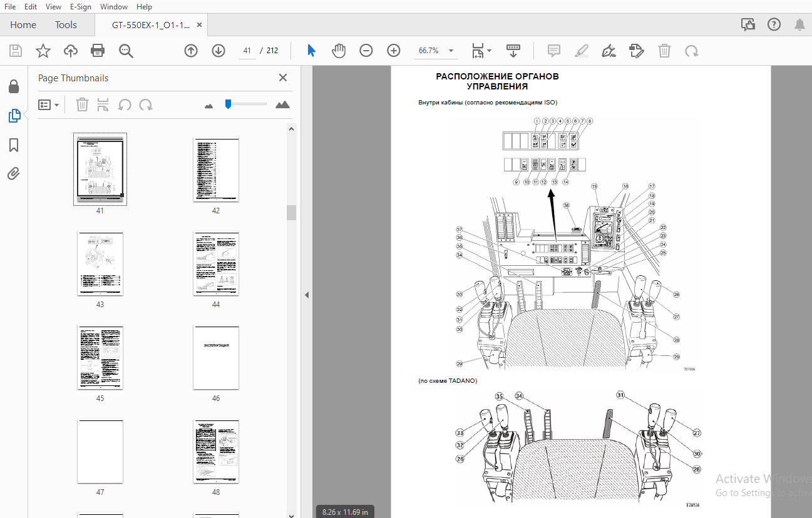Select the Highlight text tool

point(581,51)
